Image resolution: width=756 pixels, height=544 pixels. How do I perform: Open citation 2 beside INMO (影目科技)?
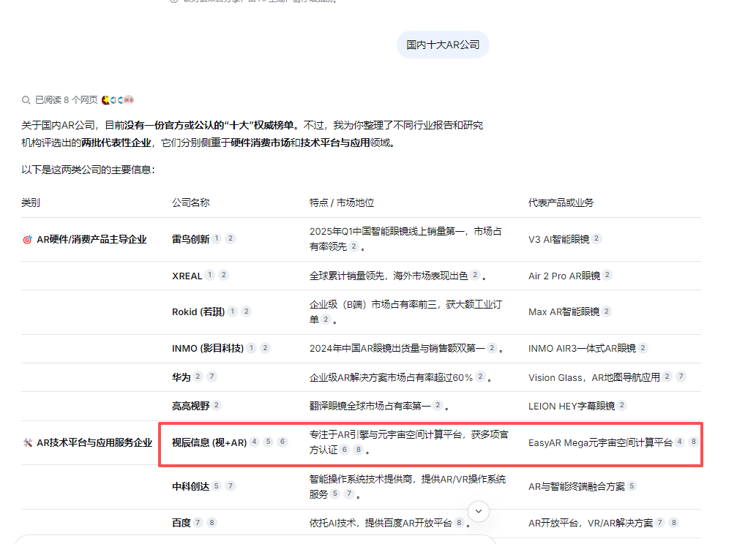pos(265,347)
